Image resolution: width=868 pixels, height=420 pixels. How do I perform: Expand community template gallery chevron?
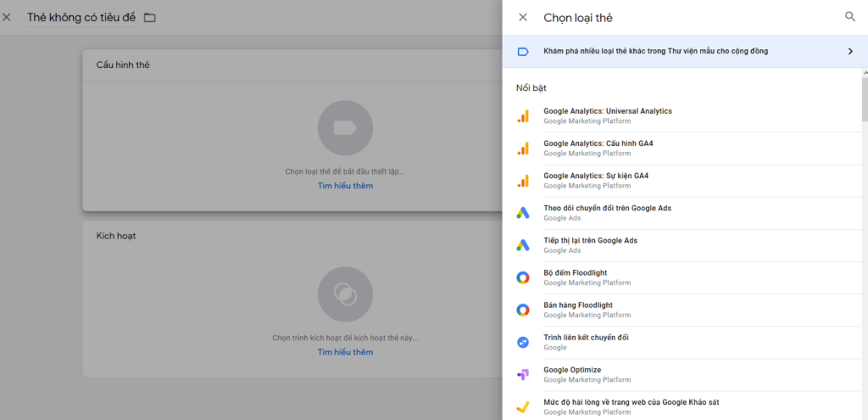click(x=851, y=52)
